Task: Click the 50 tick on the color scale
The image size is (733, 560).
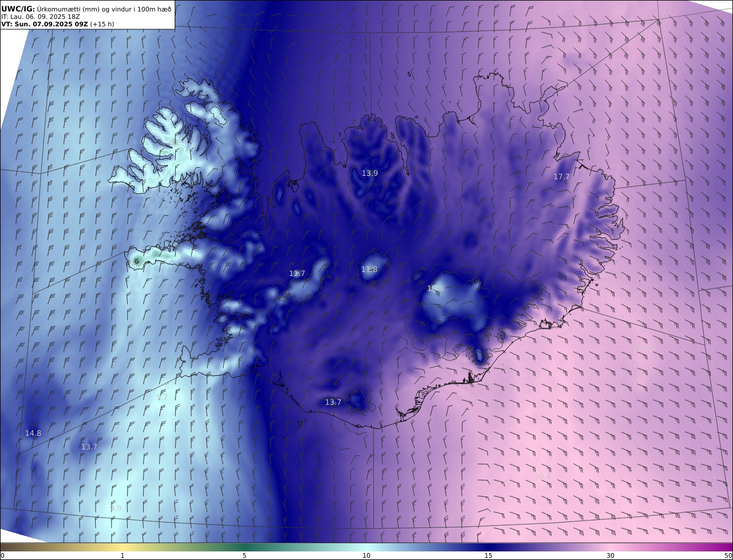Action: click(728, 555)
